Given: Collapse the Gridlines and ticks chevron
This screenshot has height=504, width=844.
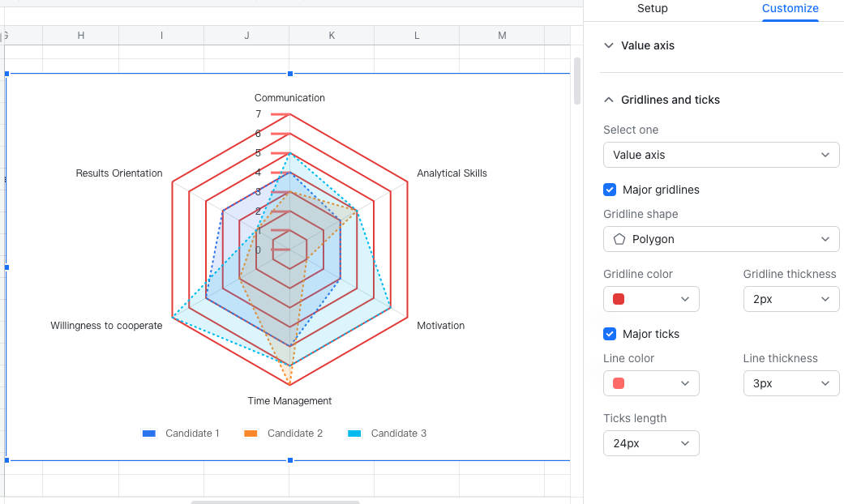Looking at the screenshot, I should [x=609, y=100].
